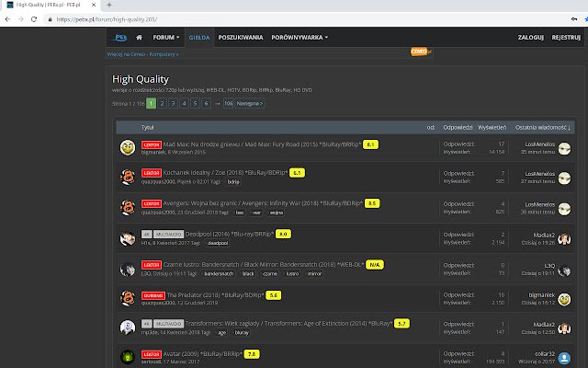Image resolution: width=588 pixels, height=368 pixels.
Task: Open the Ceneo.pl orange logo banner
Action: point(421,52)
